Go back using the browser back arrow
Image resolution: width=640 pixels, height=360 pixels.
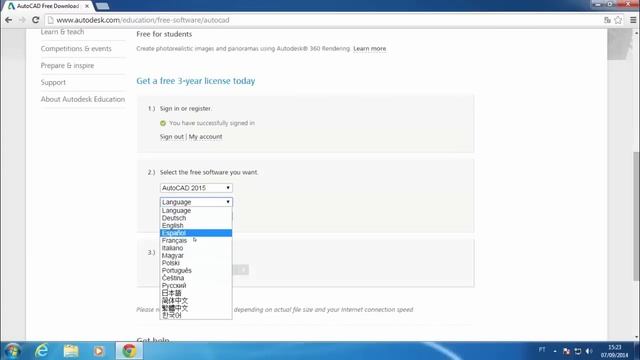coord(9,20)
